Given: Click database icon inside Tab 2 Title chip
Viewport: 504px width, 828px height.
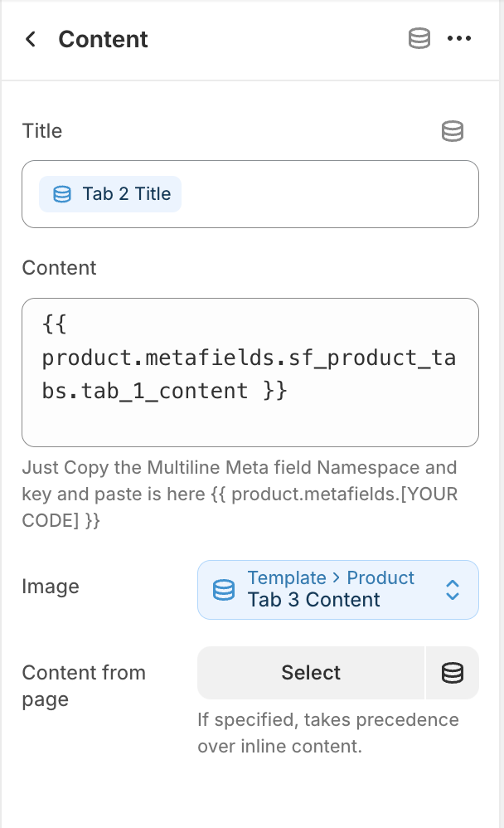Looking at the screenshot, I should tap(62, 194).
